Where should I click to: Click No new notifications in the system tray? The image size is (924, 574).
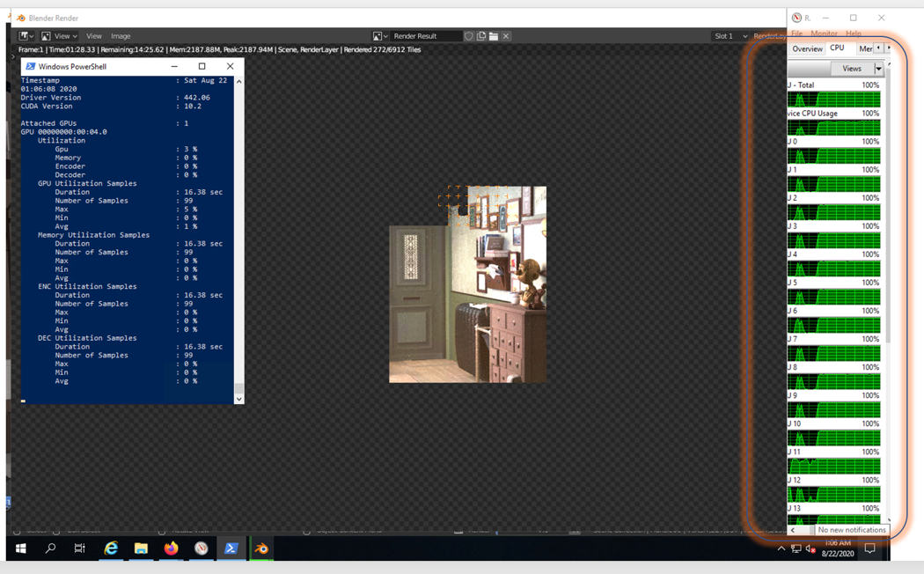[x=850, y=530]
